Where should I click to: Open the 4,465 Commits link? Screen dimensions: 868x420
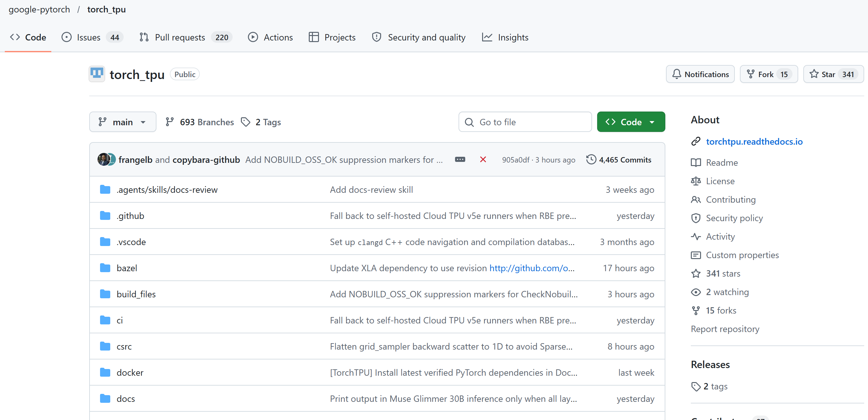coord(618,159)
